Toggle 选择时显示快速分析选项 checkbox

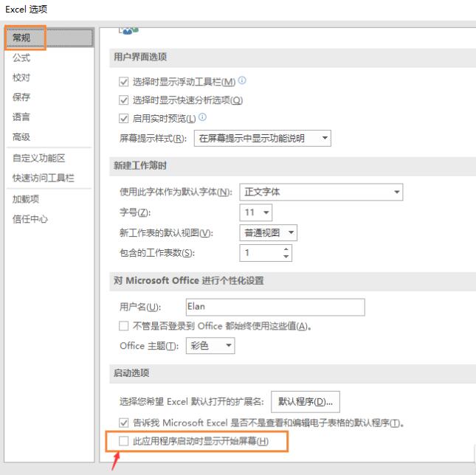click(123, 100)
